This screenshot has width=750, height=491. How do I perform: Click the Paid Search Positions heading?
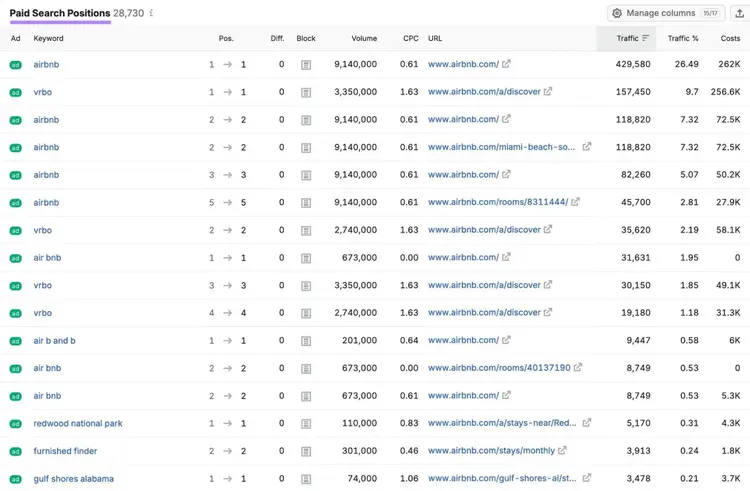coord(60,13)
